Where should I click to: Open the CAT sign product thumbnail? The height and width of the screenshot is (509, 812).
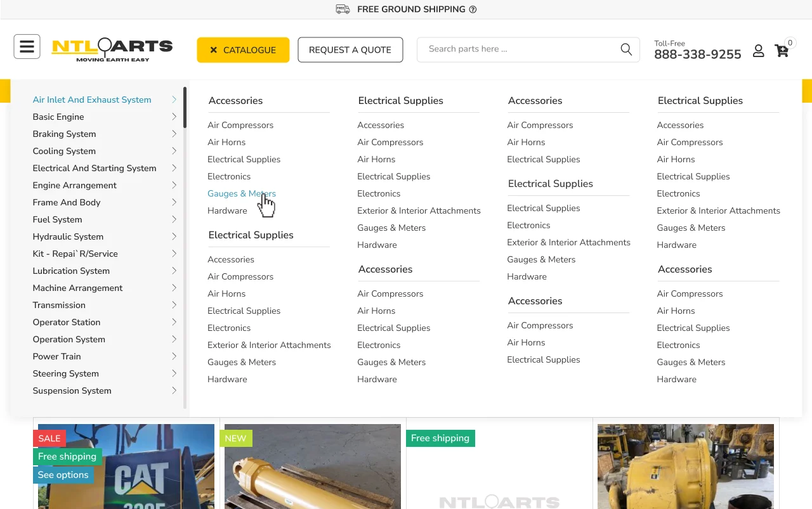point(126,467)
